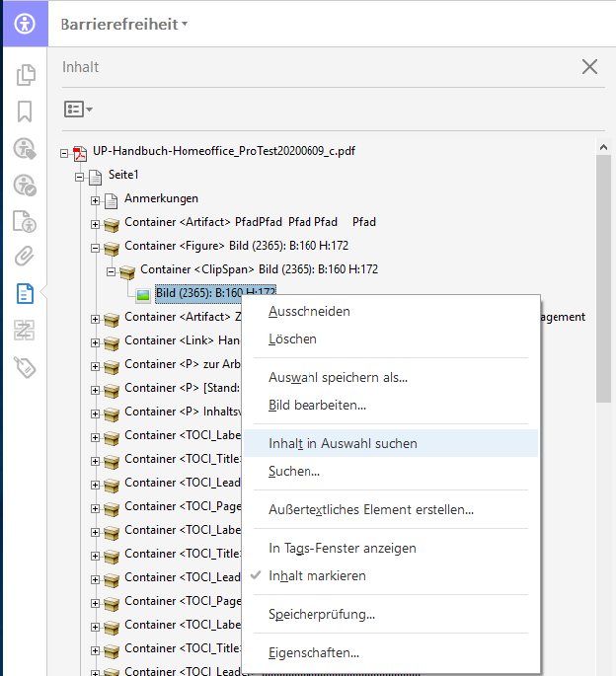
Task: Open the page thumbnails panel icon
Action: (26, 74)
